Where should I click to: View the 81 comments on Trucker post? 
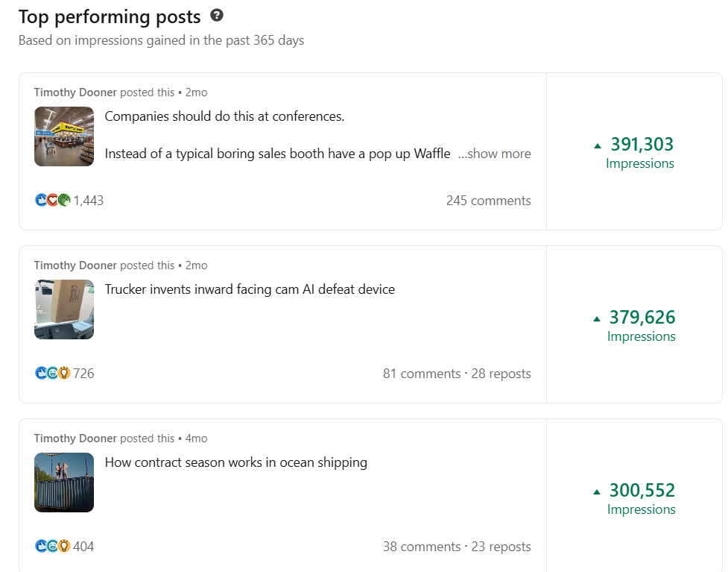click(421, 374)
